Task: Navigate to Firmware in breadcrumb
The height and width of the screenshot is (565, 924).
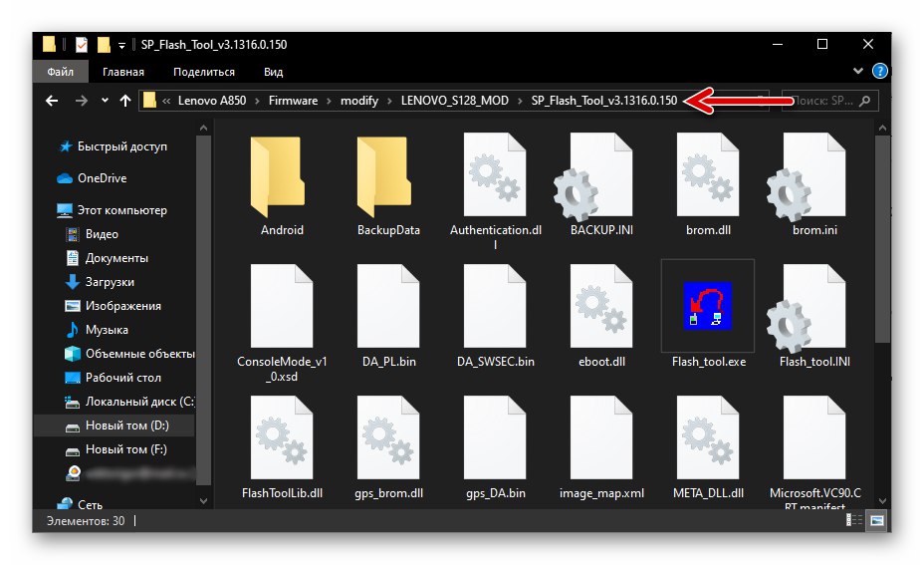Action: tap(293, 101)
